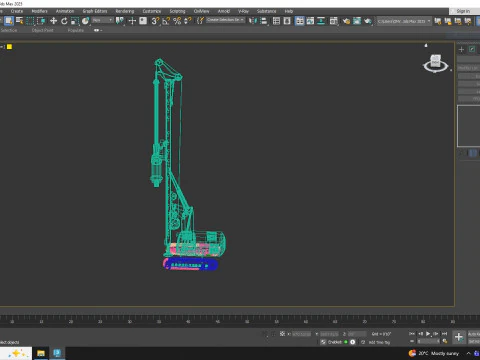This screenshot has height=360, width=480.
Task: Open the Create menu
Action: [x=17, y=11]
